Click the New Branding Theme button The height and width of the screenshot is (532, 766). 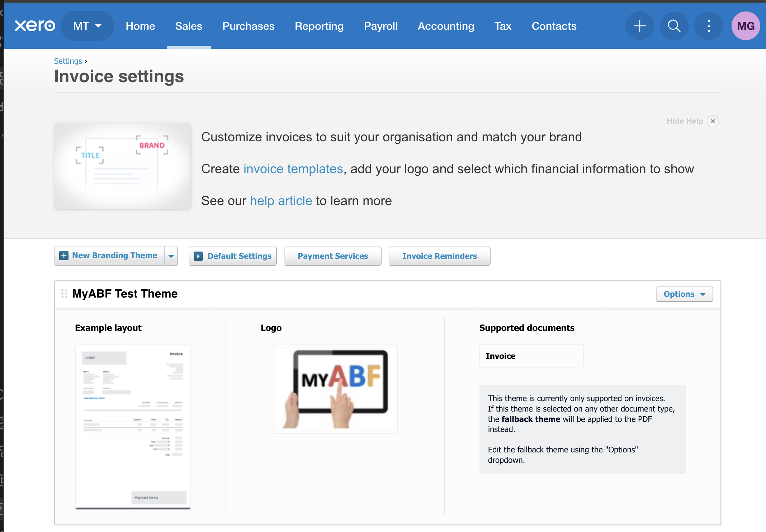point(109,256)
